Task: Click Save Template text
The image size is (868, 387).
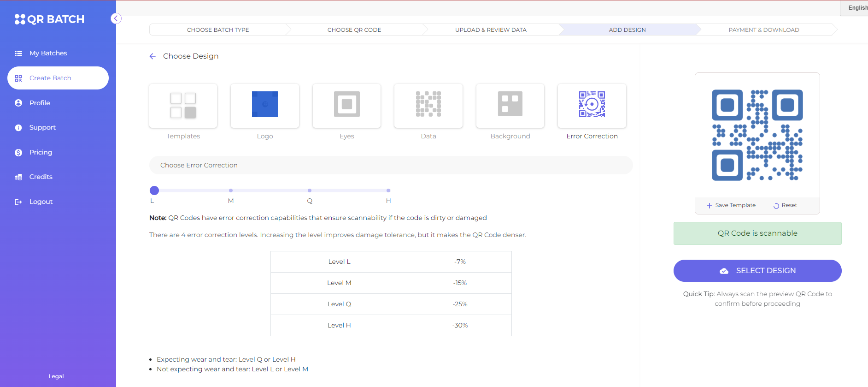Action: [x=735, y=205]
